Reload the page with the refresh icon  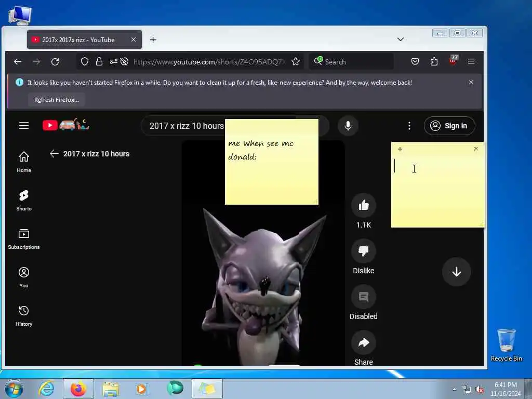55,62
